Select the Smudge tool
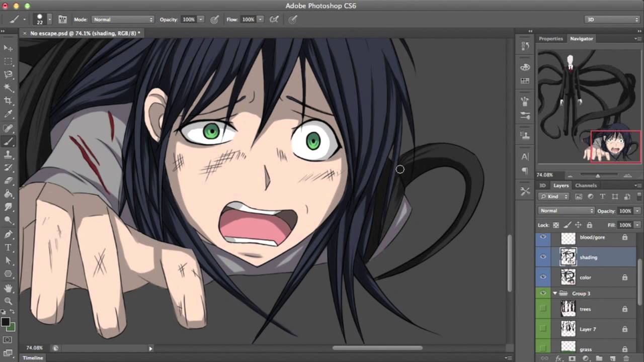 (8, 207)
